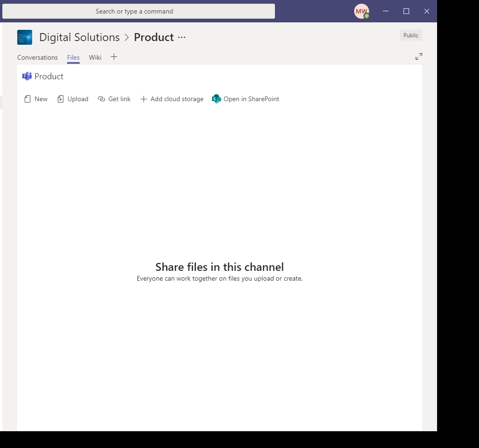Viewport: 479px width, 448px height.
Task: Click the New button label
Action: click(41, 99)
